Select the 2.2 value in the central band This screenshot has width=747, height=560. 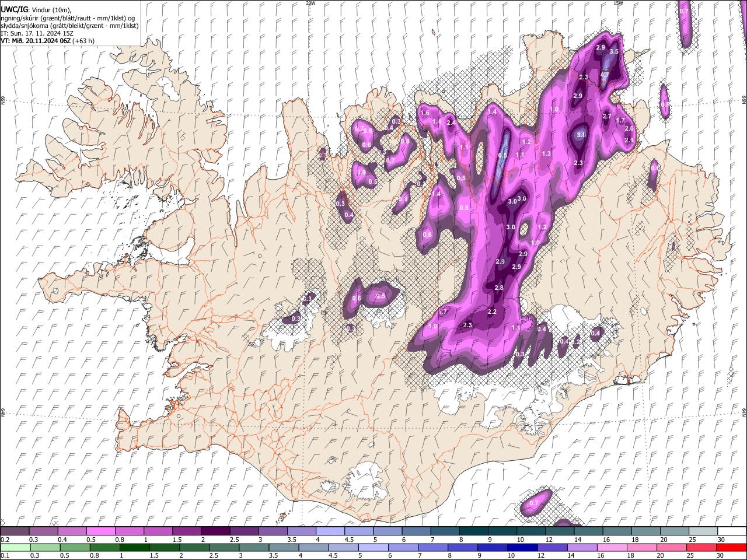[x=492, y=311]
